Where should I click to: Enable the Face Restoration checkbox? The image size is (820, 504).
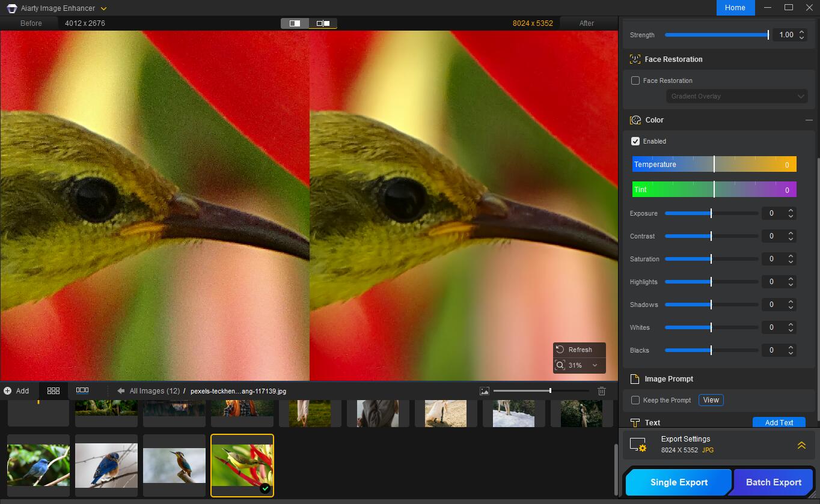coord(635,80)
